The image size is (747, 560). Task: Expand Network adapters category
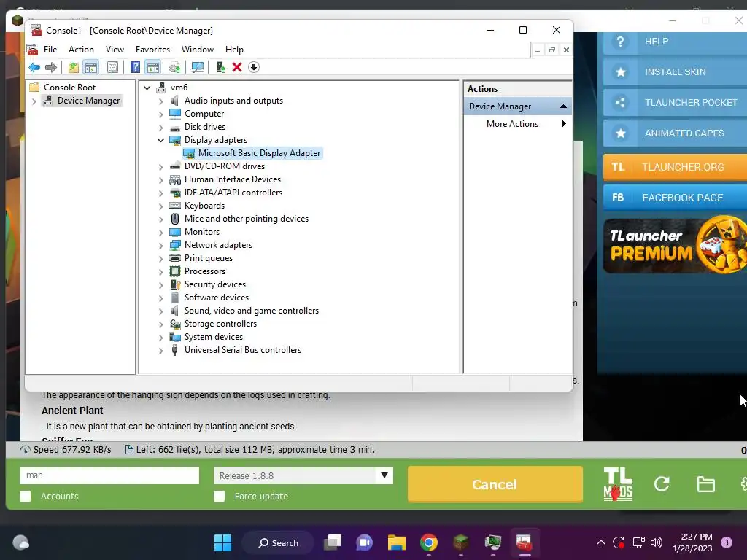(x=160, y=245)
